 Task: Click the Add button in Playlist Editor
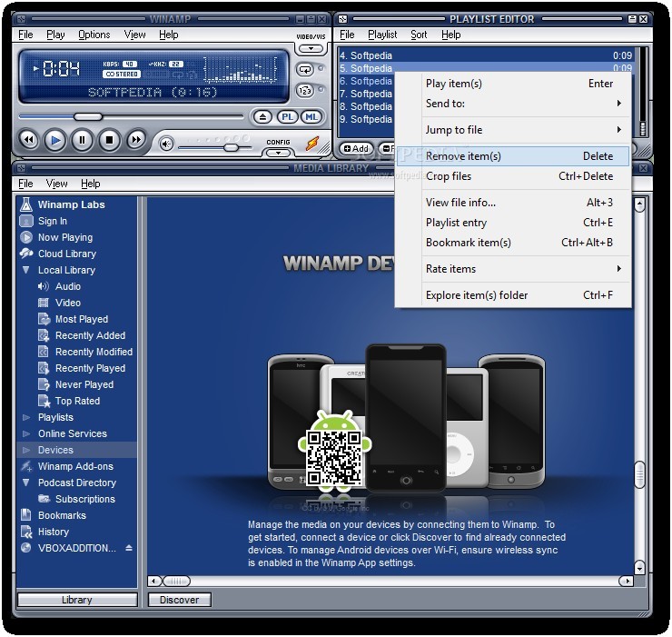356,148
